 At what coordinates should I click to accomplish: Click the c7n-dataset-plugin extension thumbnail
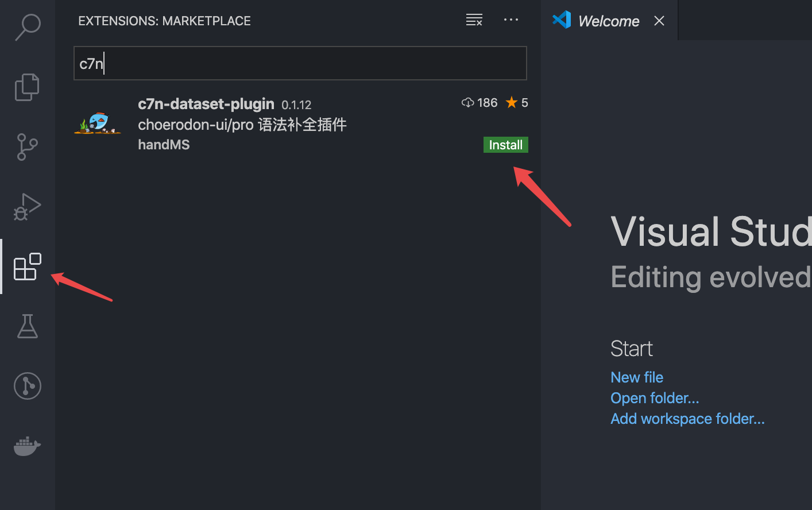pyautogui.click(x=97, y=123)
